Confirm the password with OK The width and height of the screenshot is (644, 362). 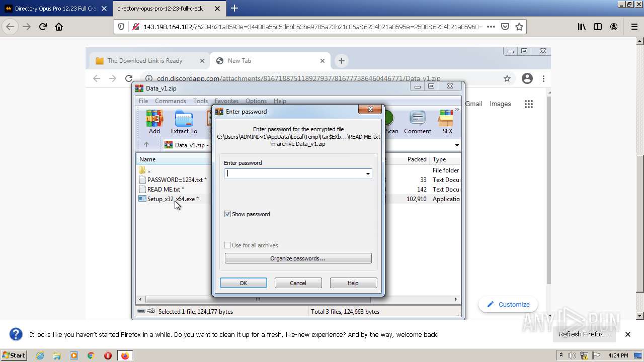point(244,283)
